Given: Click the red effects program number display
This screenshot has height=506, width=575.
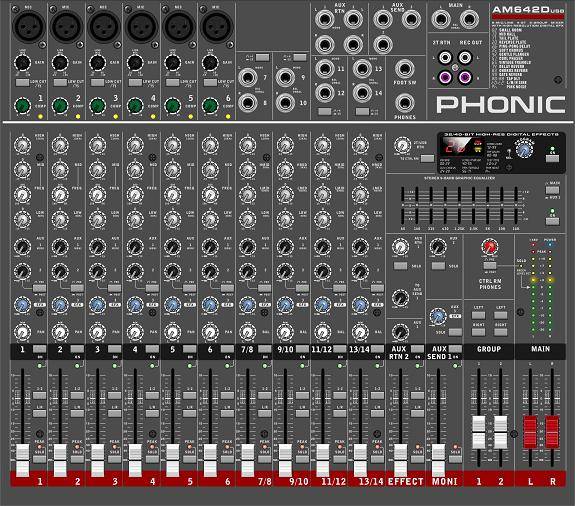Looking at the screenshot, I should point(456,148).
